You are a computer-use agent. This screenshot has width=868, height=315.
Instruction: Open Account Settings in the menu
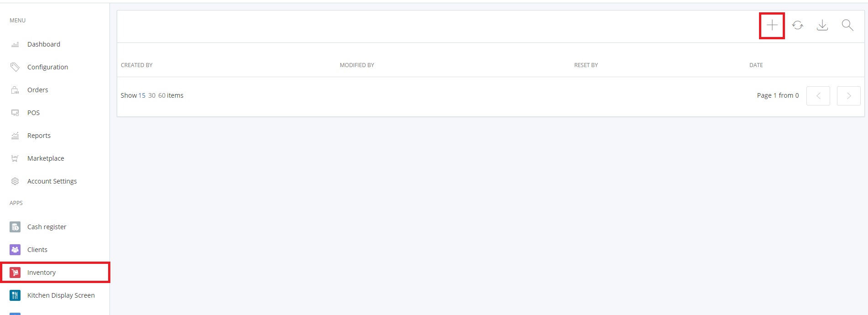(x=52, y=181)
